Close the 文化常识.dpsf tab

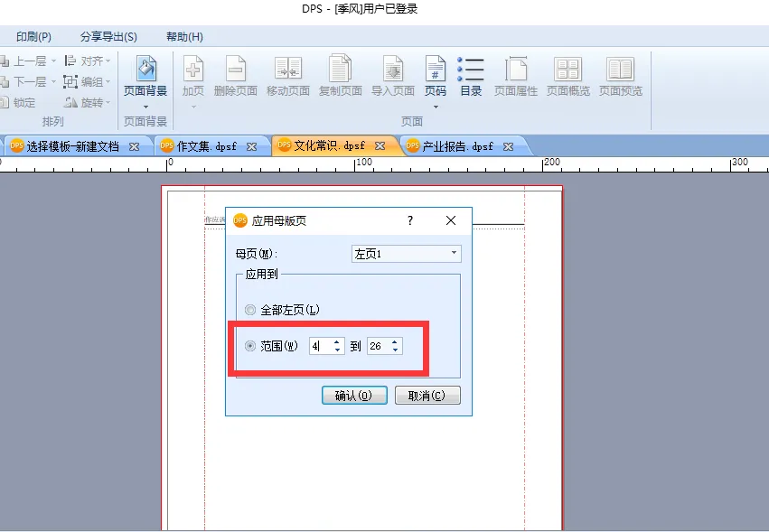(380, 146)
